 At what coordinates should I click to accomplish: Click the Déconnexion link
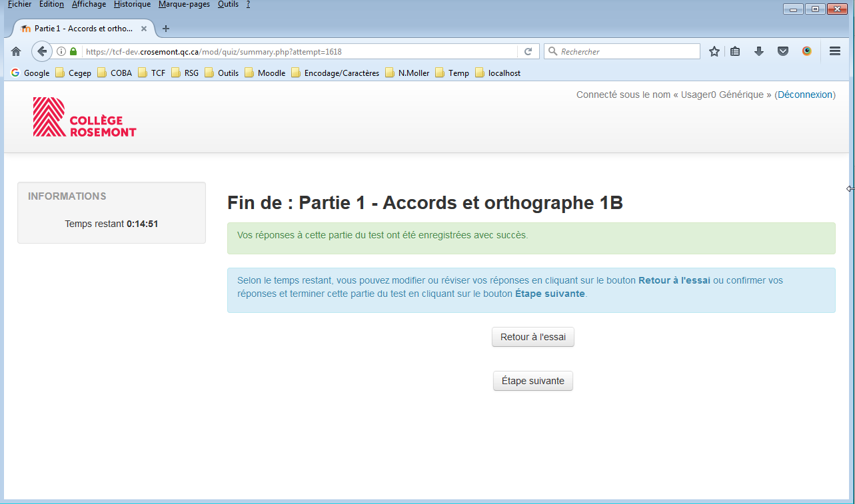[804, 95]
